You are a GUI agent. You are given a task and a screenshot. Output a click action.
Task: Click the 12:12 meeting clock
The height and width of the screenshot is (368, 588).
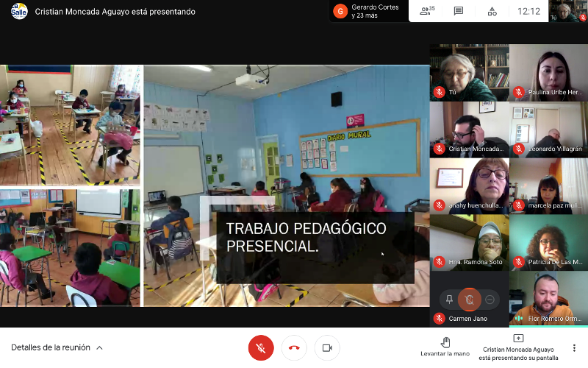(x=528, y=11)
